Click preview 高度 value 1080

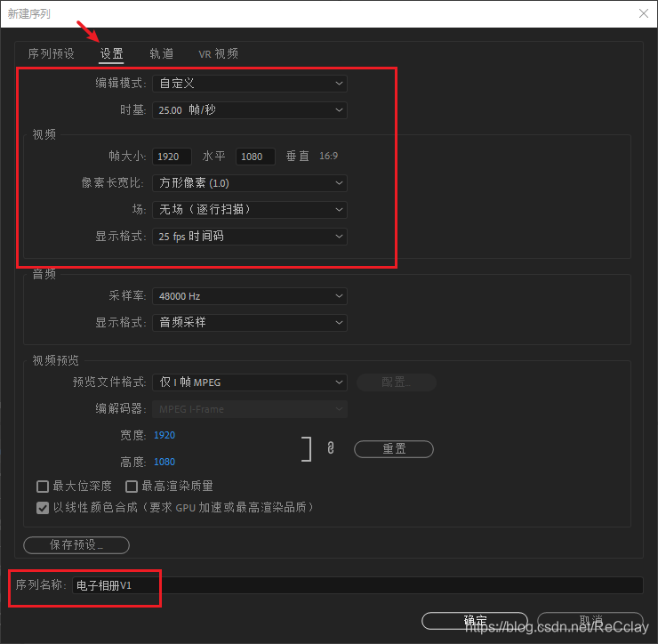164,462
